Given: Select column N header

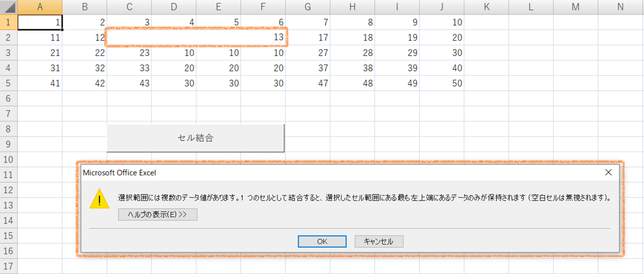Looking at the screenshot, I should click(x=620, y=7).
